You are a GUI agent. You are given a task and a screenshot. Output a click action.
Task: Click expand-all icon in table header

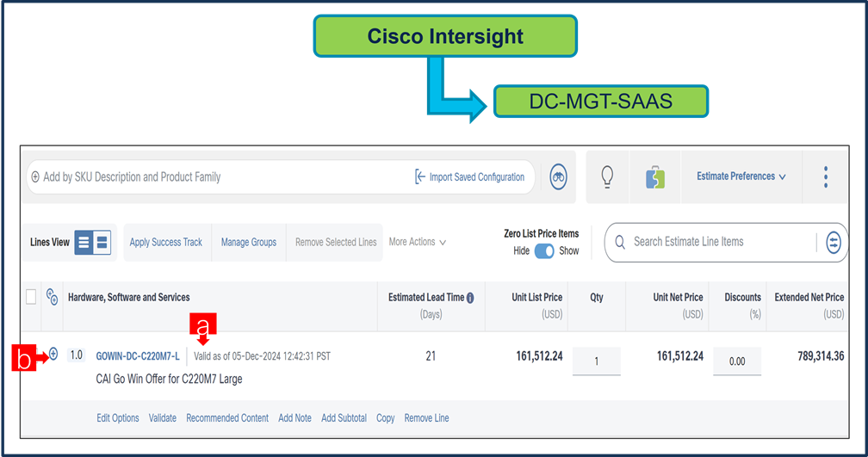click(x=52, y=297)
